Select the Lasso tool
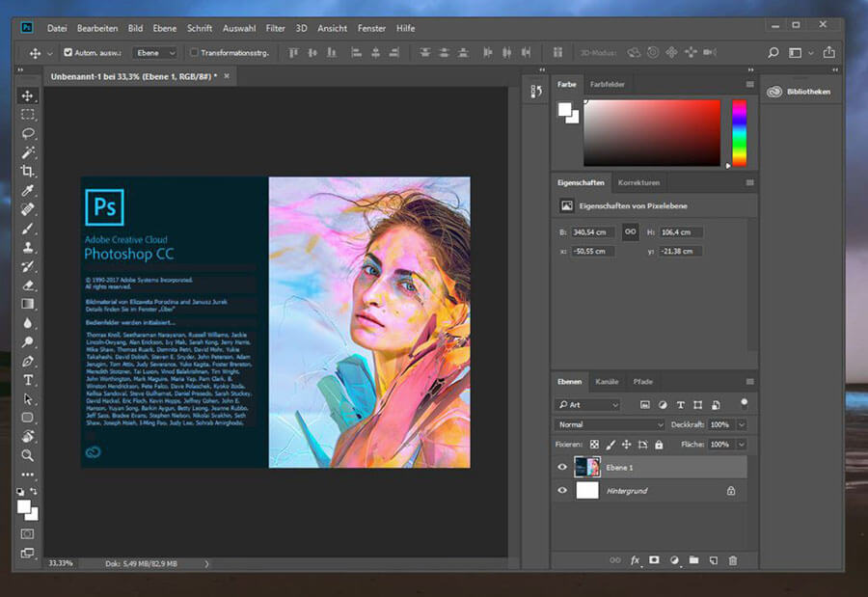 click(x=28, y=133)
